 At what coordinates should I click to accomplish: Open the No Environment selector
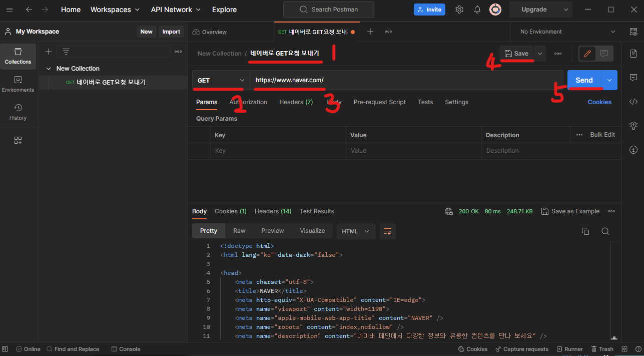[568, 32]
